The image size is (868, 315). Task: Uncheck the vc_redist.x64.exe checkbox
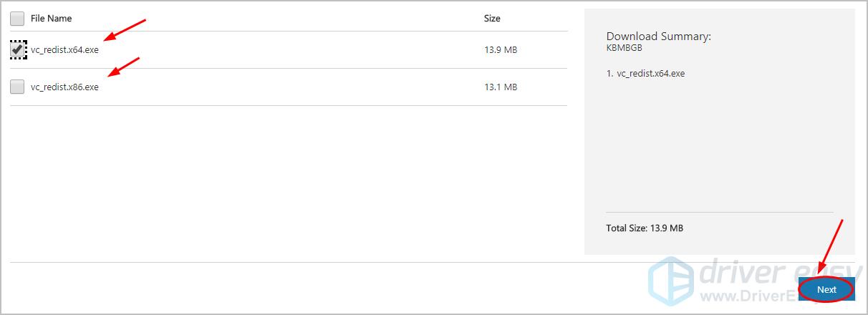[x=17, y=50]
